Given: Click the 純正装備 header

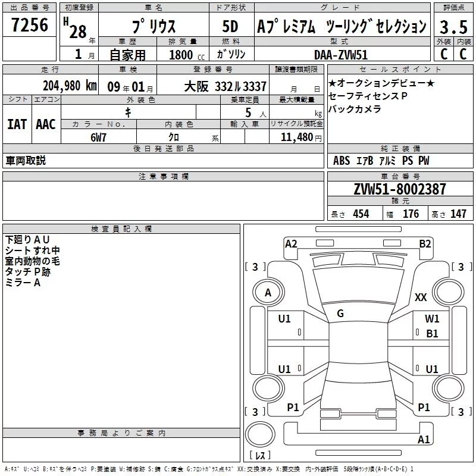Looking at the screenshot, I should click(400, 148).
